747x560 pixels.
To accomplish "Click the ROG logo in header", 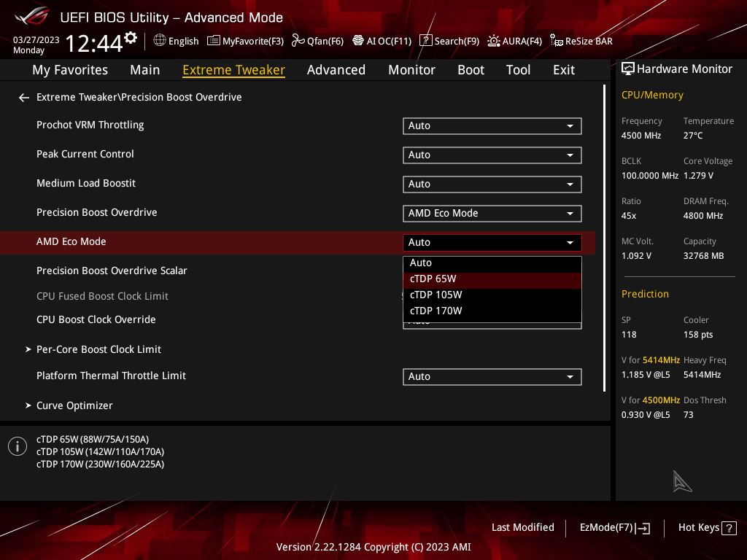I will tap(32, 16).
